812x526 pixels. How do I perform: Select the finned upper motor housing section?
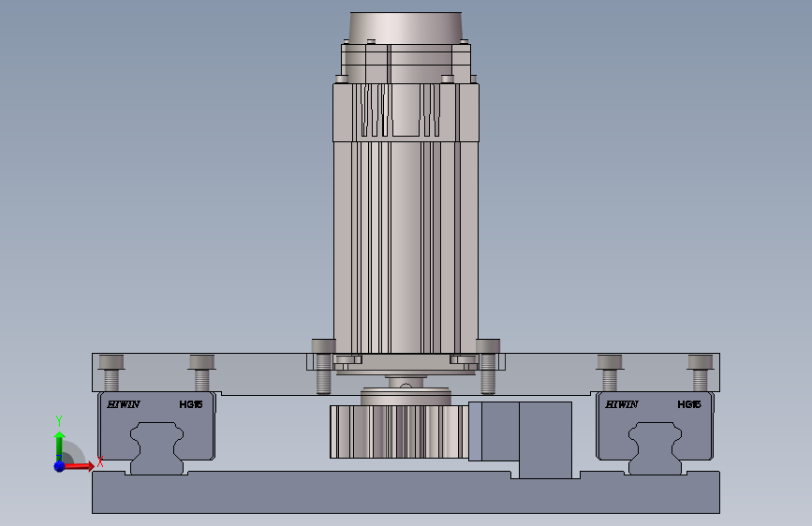point(406,111)
